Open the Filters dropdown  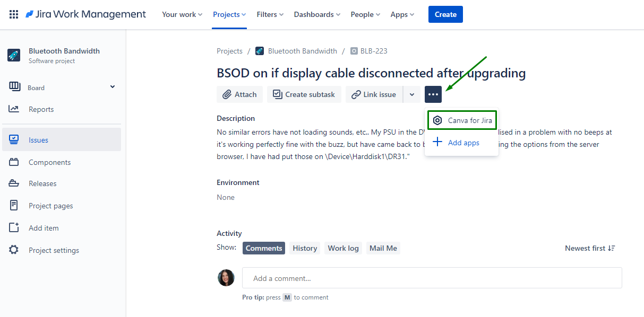pyautogui.click(x=270, y=14)
